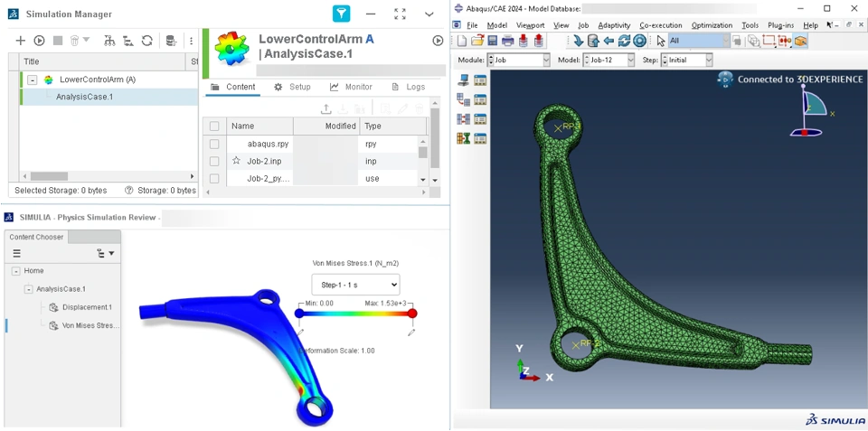
Task: Click the trash delete icon in Simulation Manager
Action: (75, 41)
